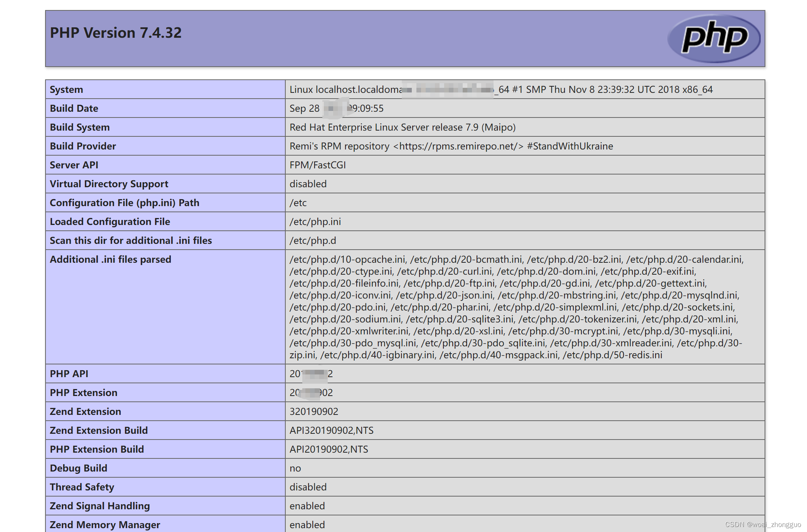
Task: Click the Zend Signal Handling enabled value
Action: click(x=307, y=506)
